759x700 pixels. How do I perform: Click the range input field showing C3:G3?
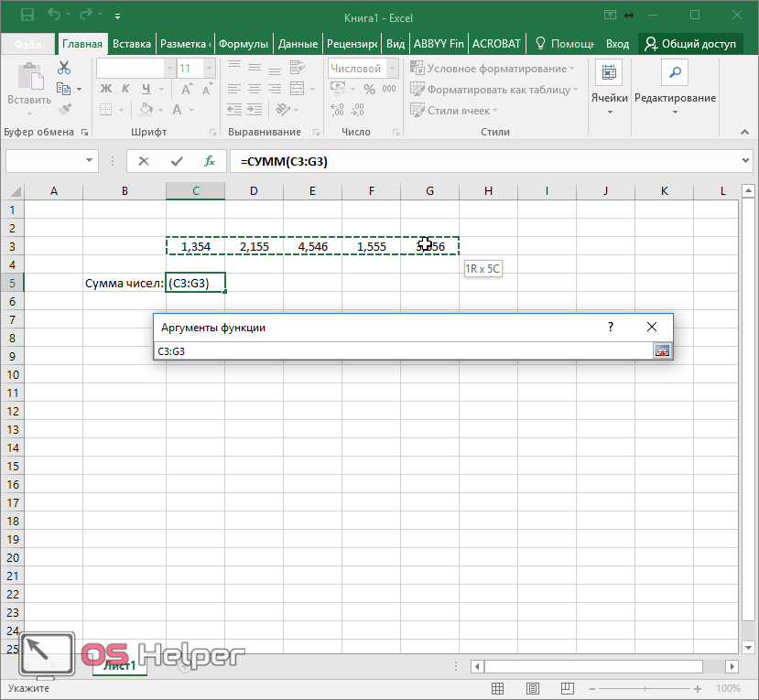(401, 351)
